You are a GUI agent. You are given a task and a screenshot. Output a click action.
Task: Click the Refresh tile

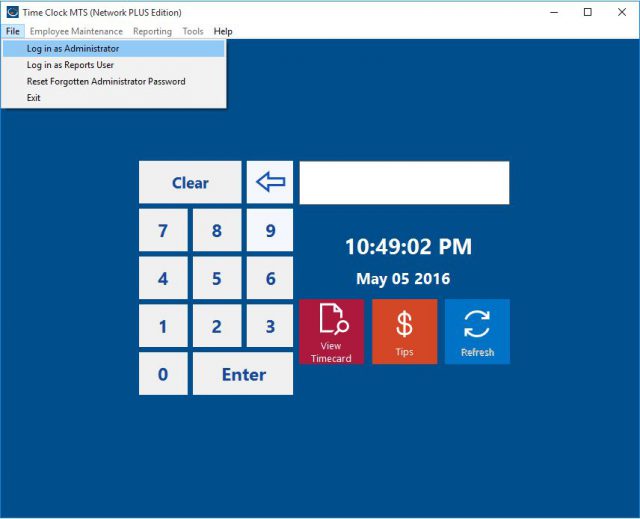tap(477, 331)
